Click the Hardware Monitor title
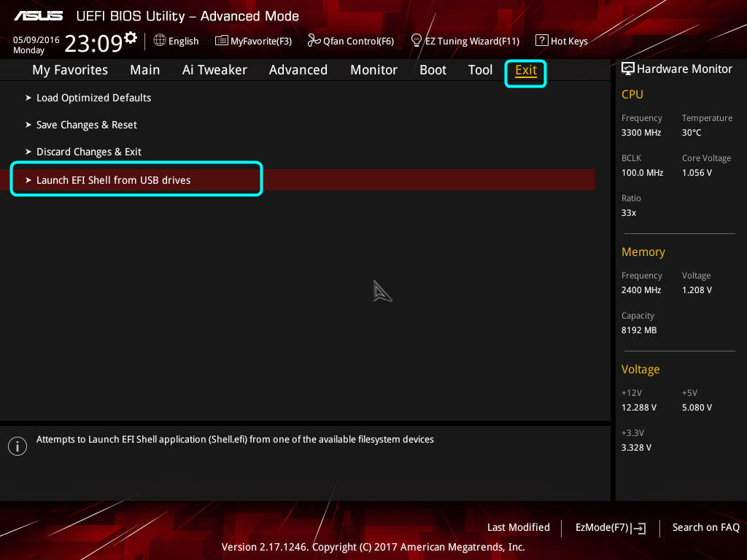 [684, 69]
